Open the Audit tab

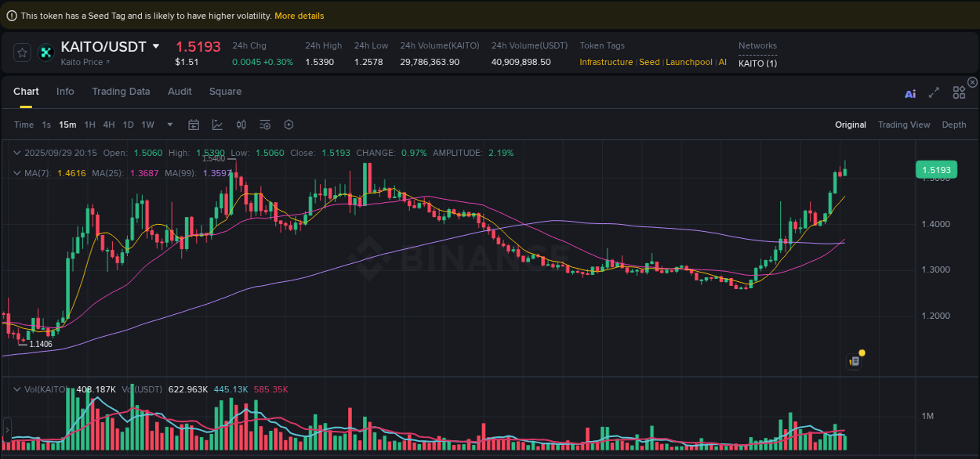[x=180, y=92]
